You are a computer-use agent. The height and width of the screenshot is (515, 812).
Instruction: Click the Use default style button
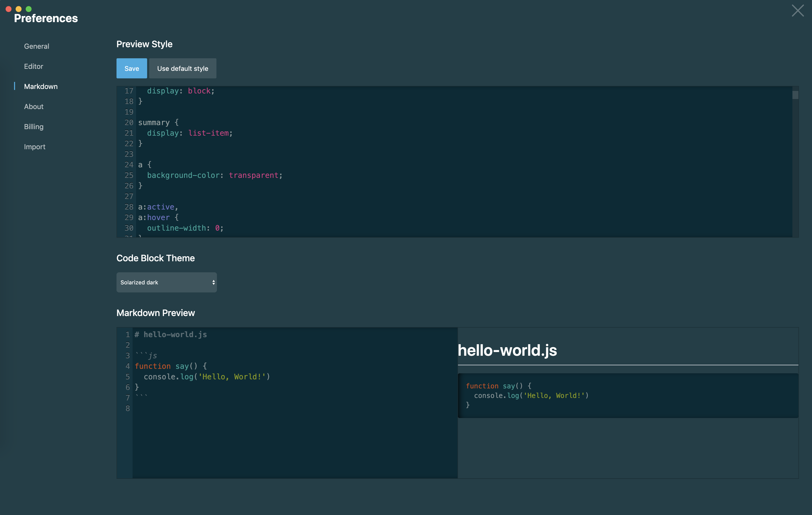[x=183, y=69]
